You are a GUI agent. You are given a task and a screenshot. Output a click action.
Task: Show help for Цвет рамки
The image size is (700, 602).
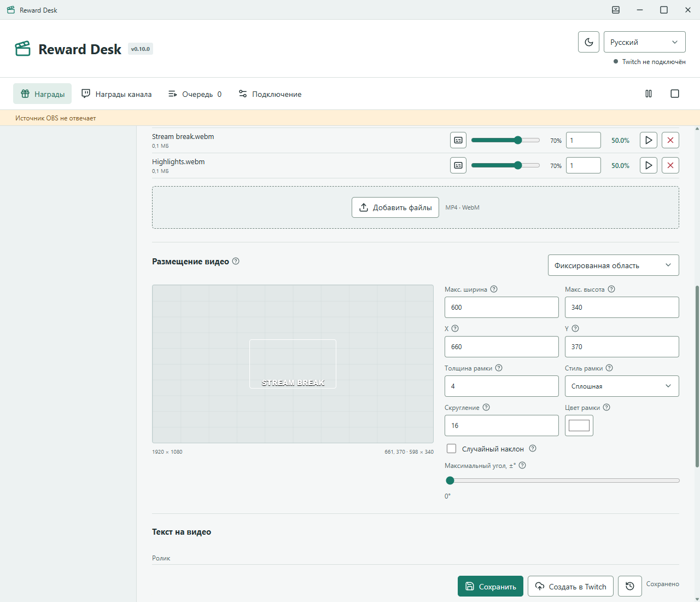click(606, 407)
